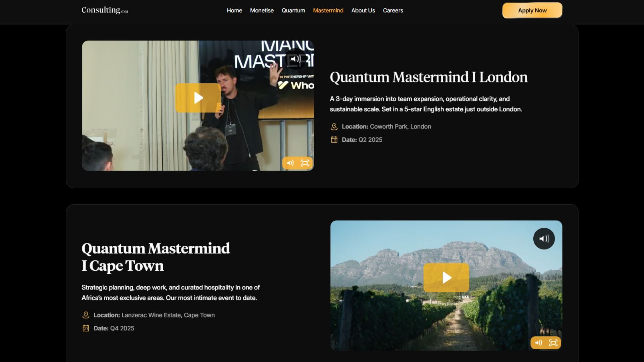Click location pin icon beside Coworth Park
Image resolution: width=644 pixels, height=362 pixels.
[334, 127]
